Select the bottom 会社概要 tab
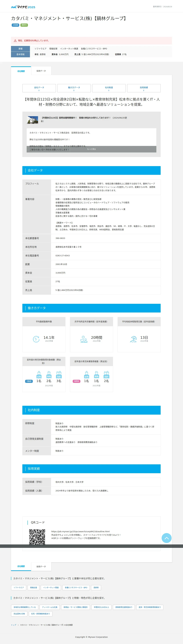 click(x=21, y=566)
